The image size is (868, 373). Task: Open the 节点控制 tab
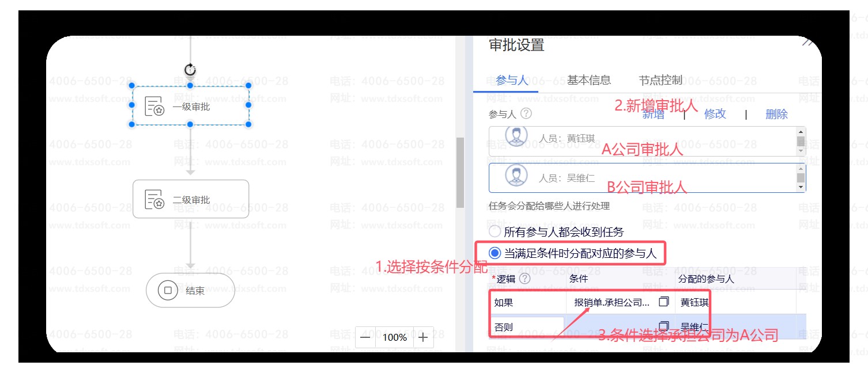tap(660, 80)
